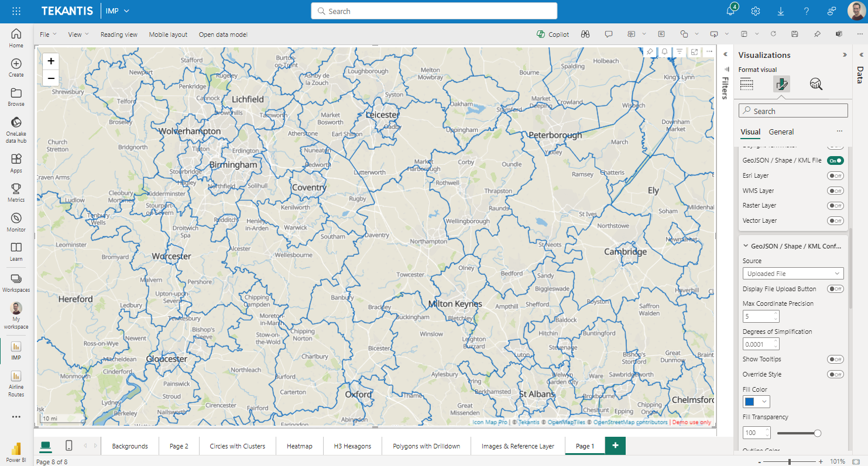Click the map zoom in plus button
The image size is (868, 466).
51,61
